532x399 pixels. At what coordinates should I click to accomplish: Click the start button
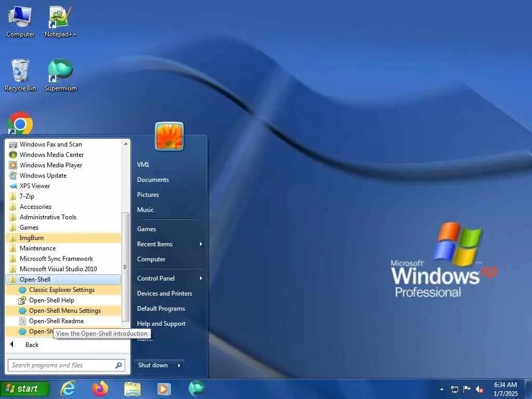tap(25, 389)
